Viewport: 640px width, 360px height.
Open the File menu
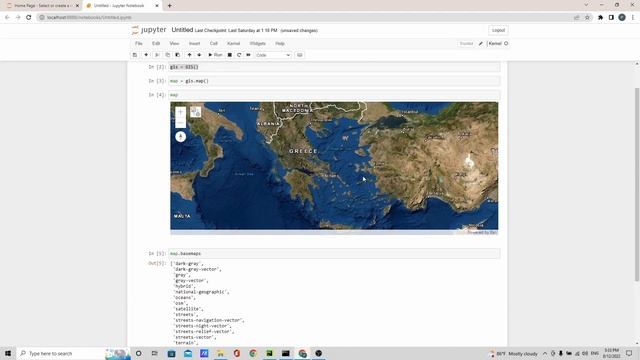(x=139, y=43)
